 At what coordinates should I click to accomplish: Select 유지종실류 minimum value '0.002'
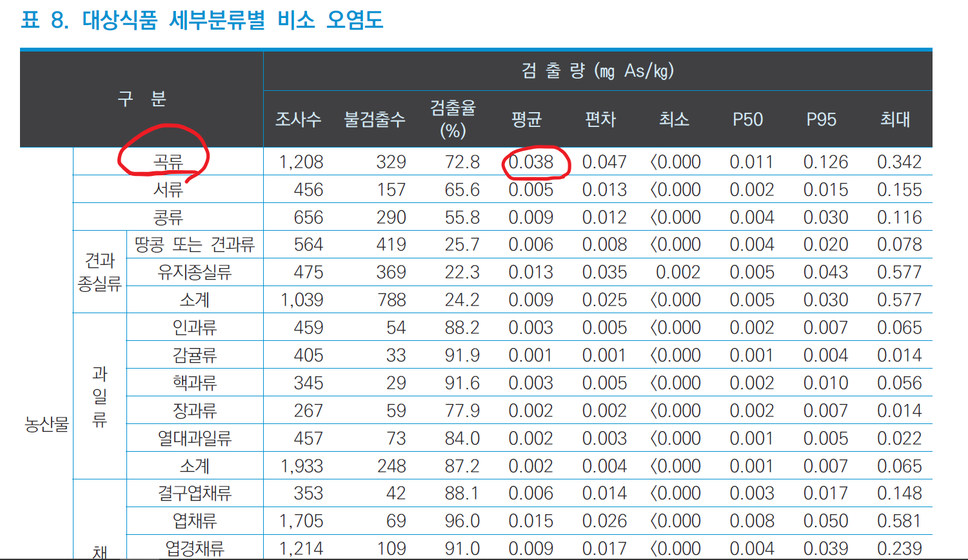pyautogui.click(x=678, y=273)
